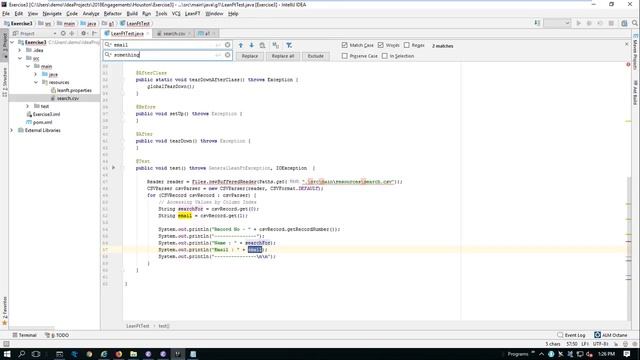Open the Refactor menu

tap(113, 13)
